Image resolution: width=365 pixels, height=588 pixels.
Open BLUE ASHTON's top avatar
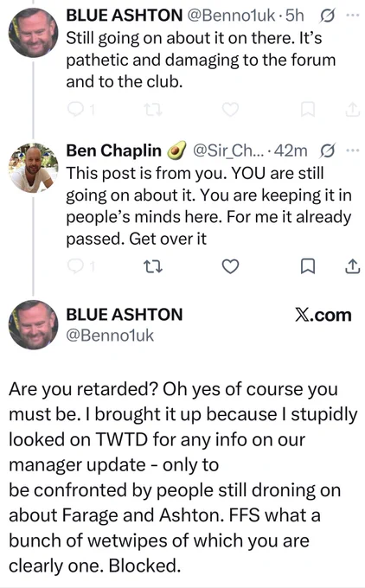click(34, 33)
